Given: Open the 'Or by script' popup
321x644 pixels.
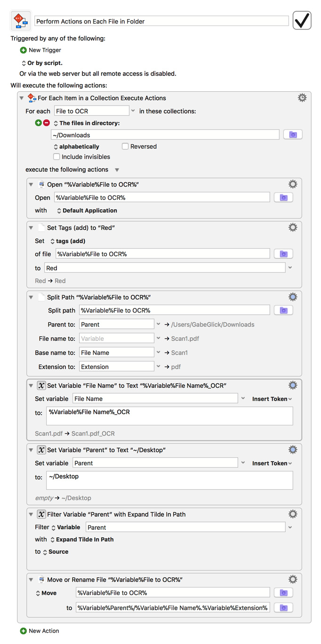Looking at the screenshot, I should 42,63.
